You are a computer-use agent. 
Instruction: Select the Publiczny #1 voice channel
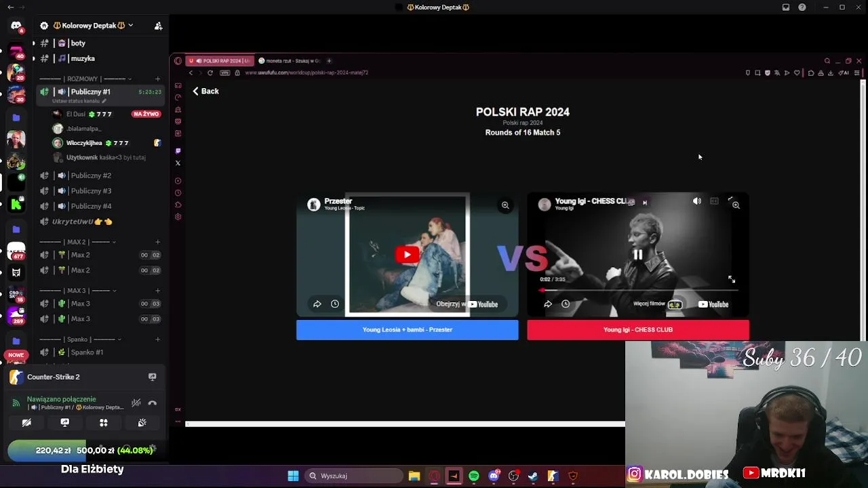[90, 91]
